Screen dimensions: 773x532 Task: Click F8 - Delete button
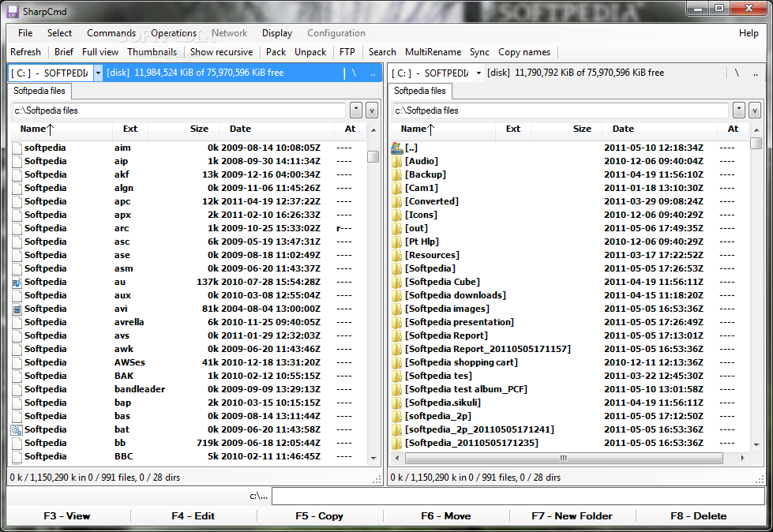click(699, 515)
